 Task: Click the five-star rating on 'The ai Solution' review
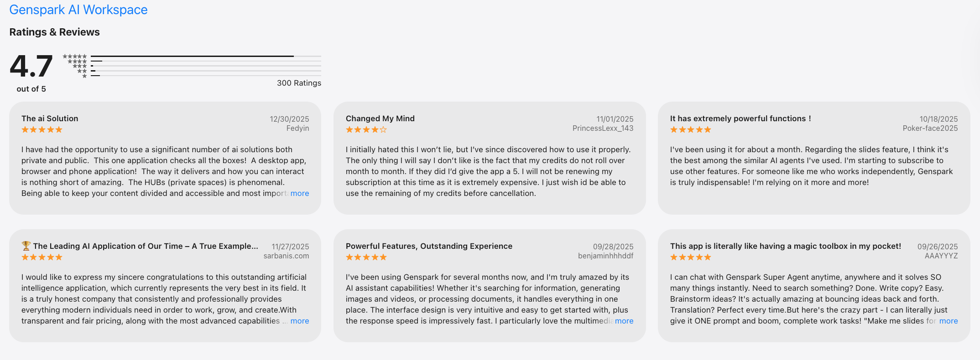click(42, 130)
